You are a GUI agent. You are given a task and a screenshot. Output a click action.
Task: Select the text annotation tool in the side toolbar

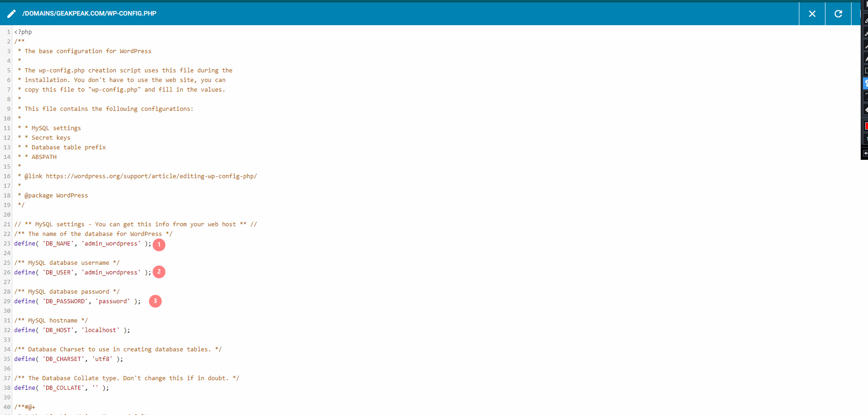866,96
